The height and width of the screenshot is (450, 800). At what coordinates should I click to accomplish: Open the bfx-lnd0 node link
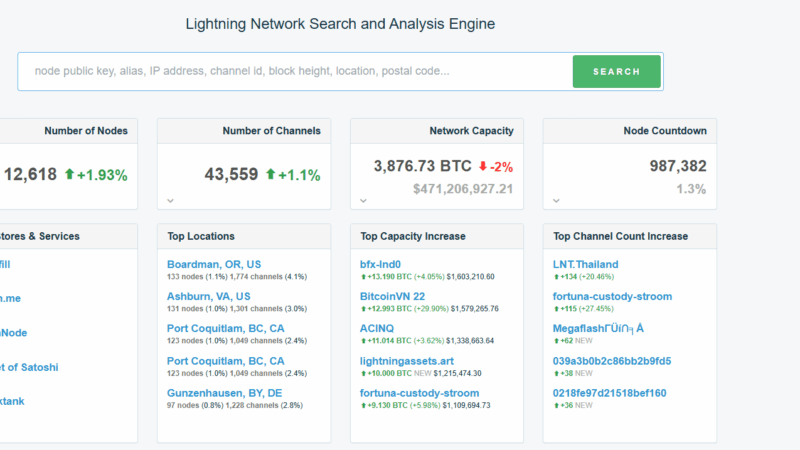tap(381, 264)
